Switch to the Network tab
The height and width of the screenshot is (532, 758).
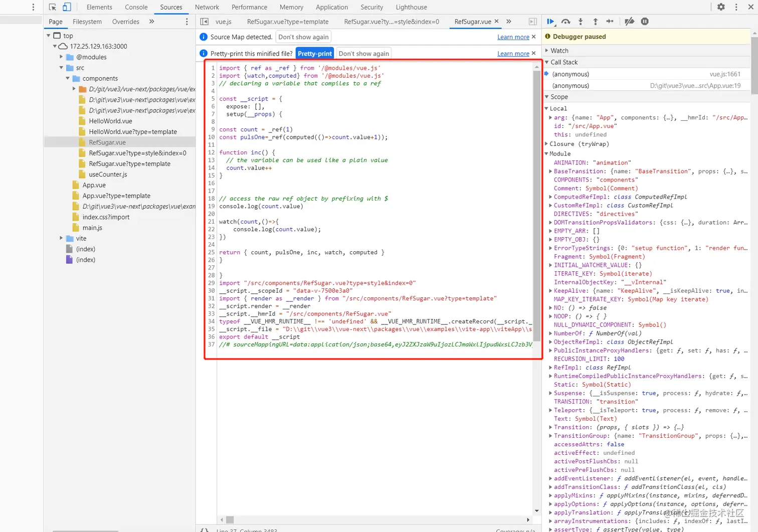pos(207,7)
